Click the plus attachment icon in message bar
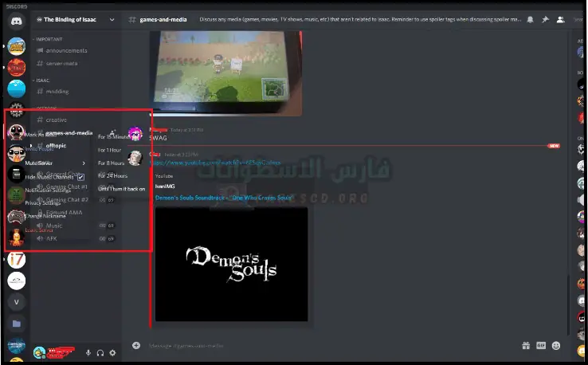Image resolution: width=588 pixels, height=365 pixels. (136, 346)
